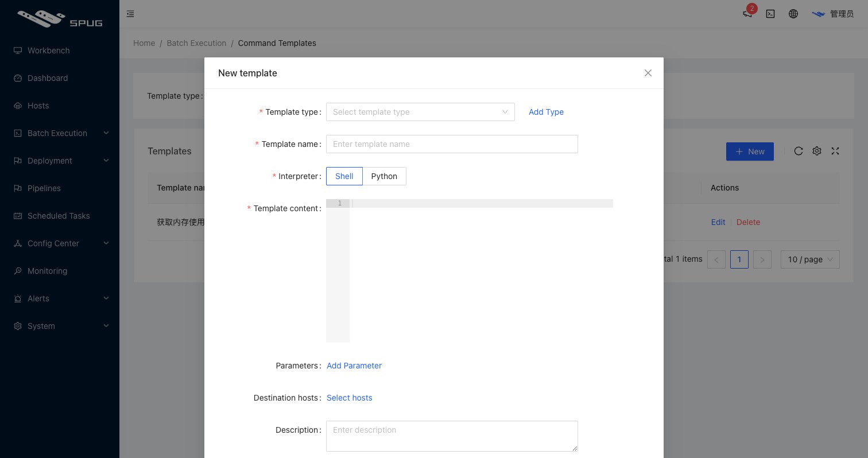Go to Scheduled Tasks in the sidebar
The image size is (868, 458).
pyautogui.click(x=60, y=216)
